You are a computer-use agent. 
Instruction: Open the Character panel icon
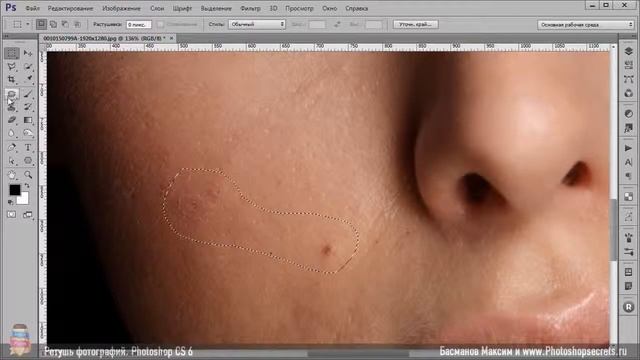628,162
